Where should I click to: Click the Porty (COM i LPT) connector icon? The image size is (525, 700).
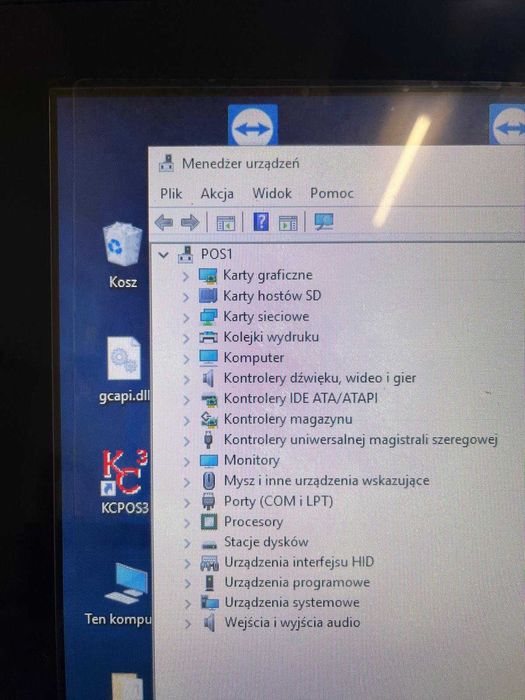[x=208, y=501]
